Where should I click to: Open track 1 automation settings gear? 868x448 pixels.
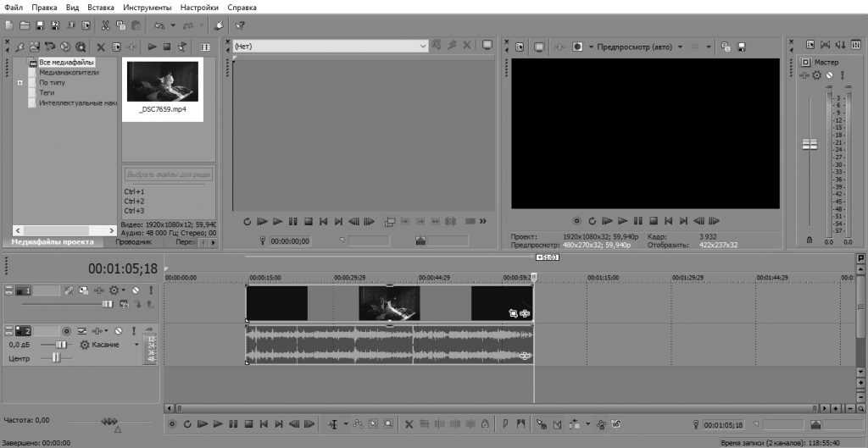[x=114, y=290]
